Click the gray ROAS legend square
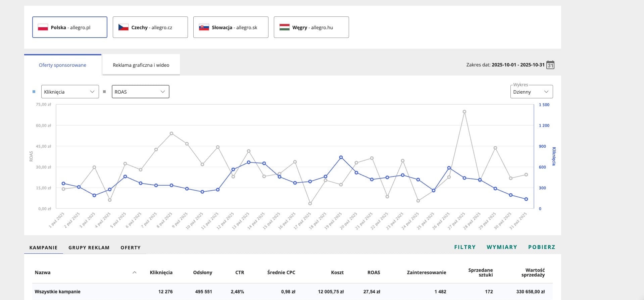Screen dimensions: 644x300 104,92
